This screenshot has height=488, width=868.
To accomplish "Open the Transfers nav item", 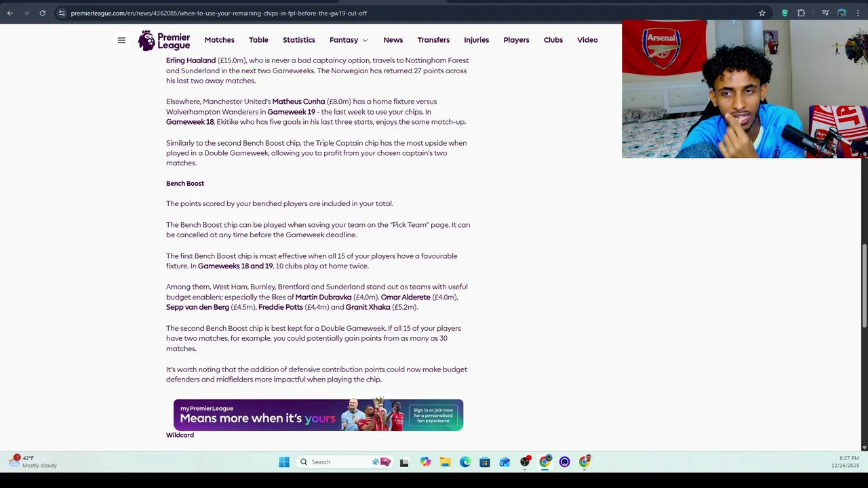I will 433,40.
